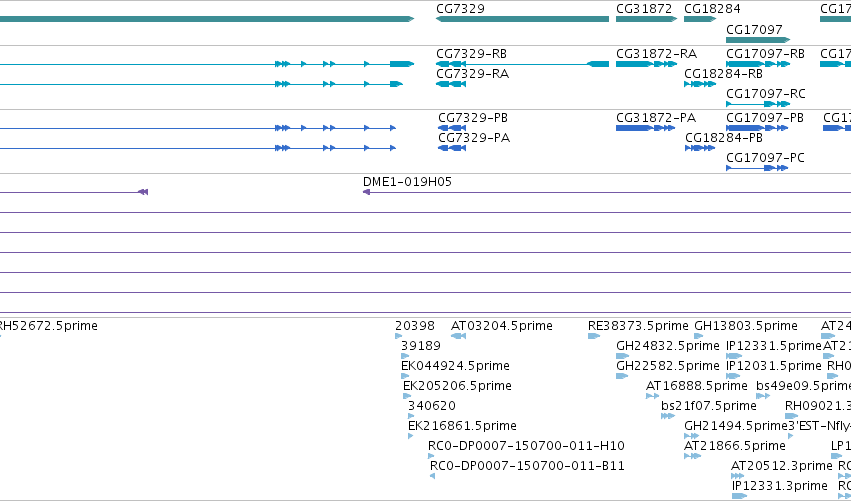851x501 pixels.
Task: Select EST label GH22582.5prime
Action: (668, 366)
